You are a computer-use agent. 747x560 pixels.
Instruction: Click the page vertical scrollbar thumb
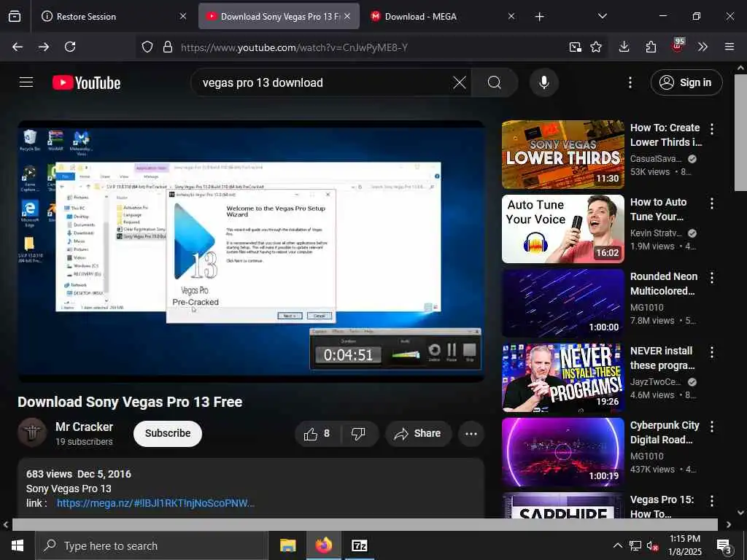click(x=741, y=133)
